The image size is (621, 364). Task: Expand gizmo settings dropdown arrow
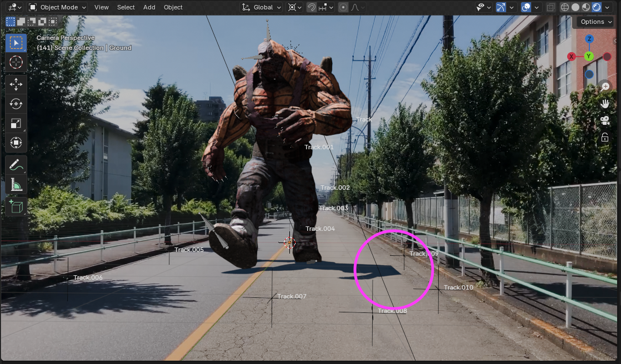[512, 7]
